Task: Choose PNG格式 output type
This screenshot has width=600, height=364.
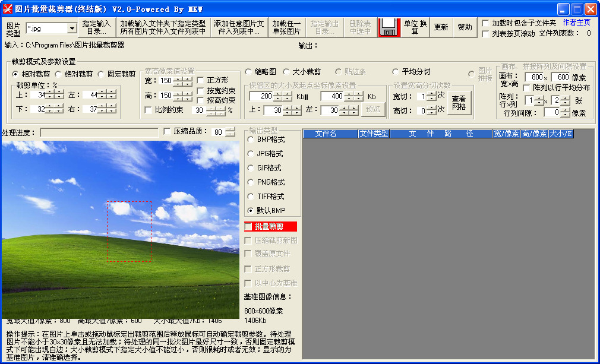Action: click(251, 182)
